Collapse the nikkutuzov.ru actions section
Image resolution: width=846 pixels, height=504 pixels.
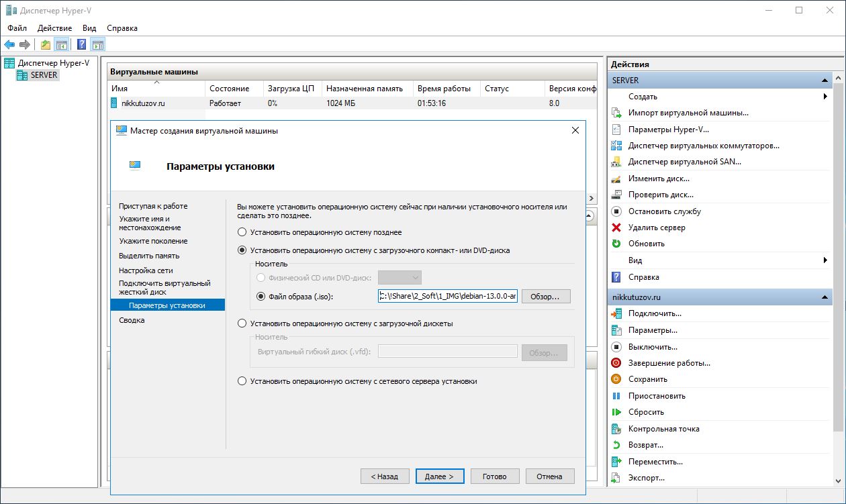[825, 297]
